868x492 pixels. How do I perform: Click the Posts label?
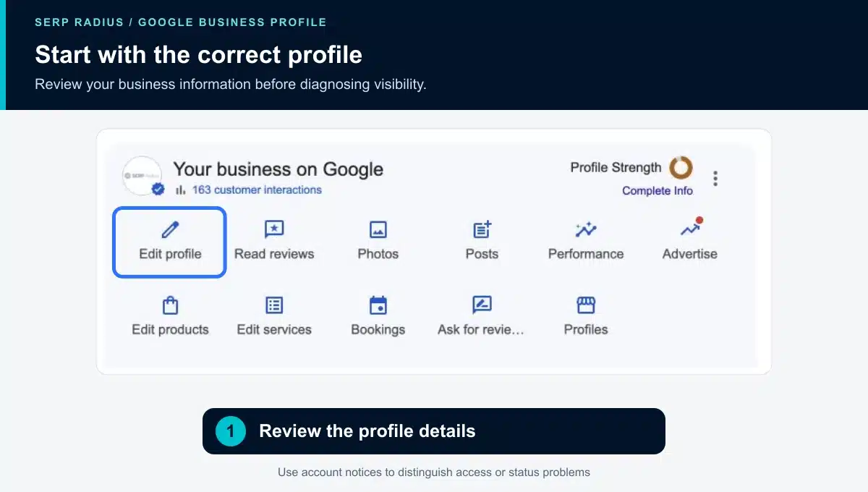482,254
